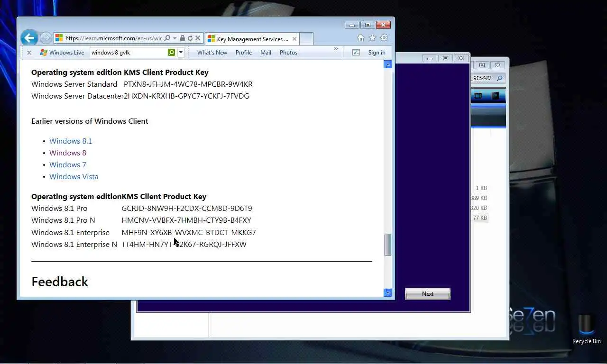Open the Windows 7 link
The height and width of the screenshot is (364, 607).
(x=68, y=164)
